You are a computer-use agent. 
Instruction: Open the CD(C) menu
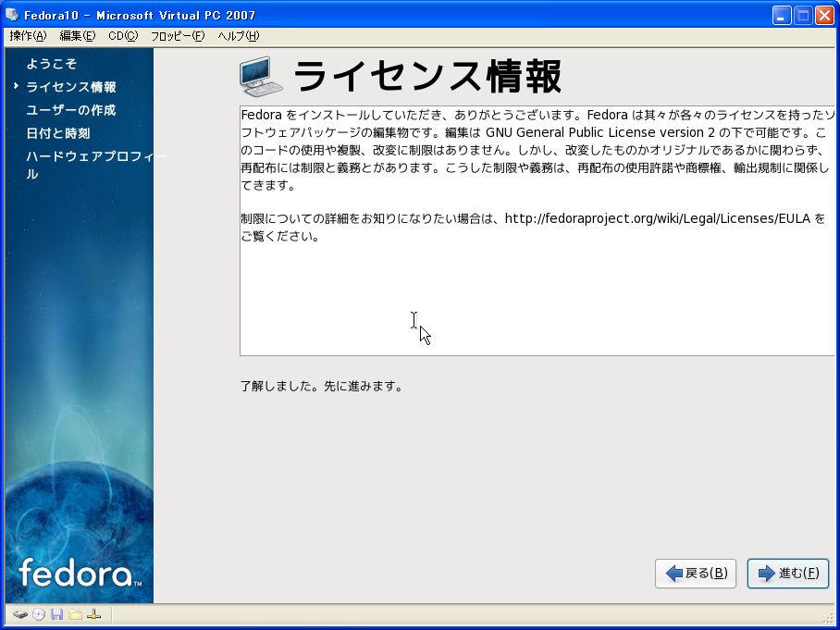point(123,36)
